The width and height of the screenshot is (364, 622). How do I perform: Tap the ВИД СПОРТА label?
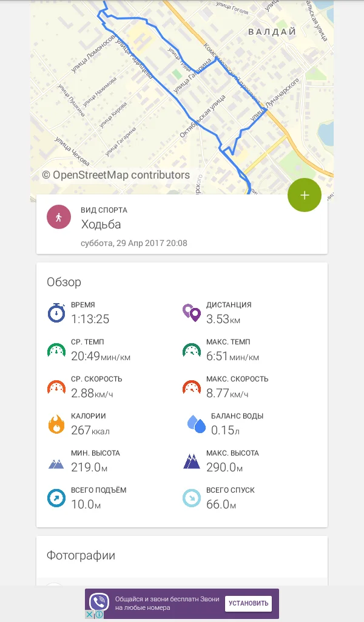[x=104, y=210]
